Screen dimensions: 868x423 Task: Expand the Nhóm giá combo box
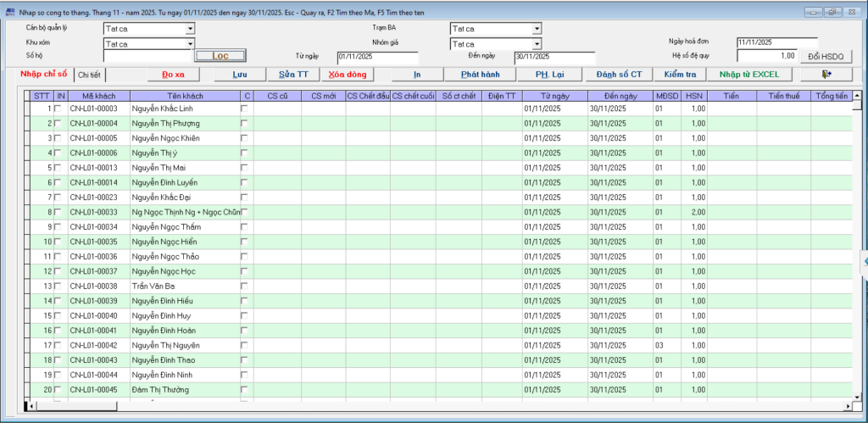click(x=537, y=43)
